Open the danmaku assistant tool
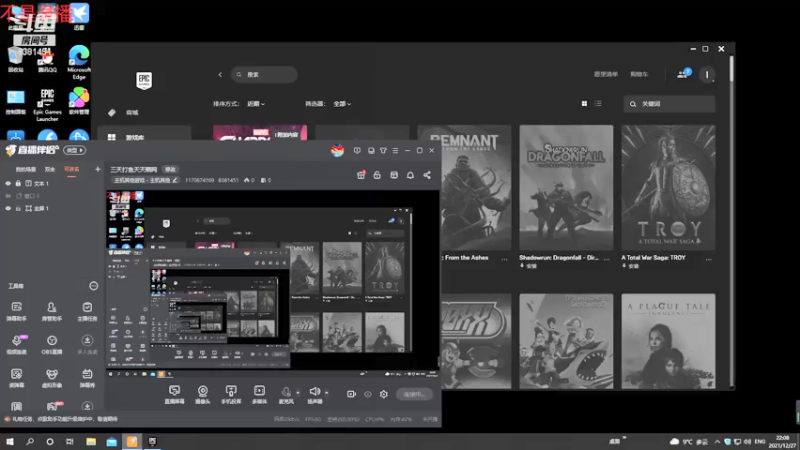This screenshot has height=450, width=800. click(16, 311)
